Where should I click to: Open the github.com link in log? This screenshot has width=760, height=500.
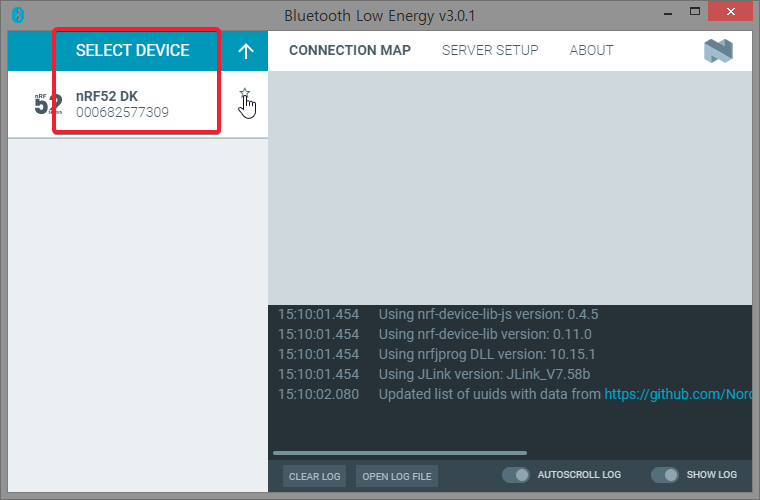(678, 394)
